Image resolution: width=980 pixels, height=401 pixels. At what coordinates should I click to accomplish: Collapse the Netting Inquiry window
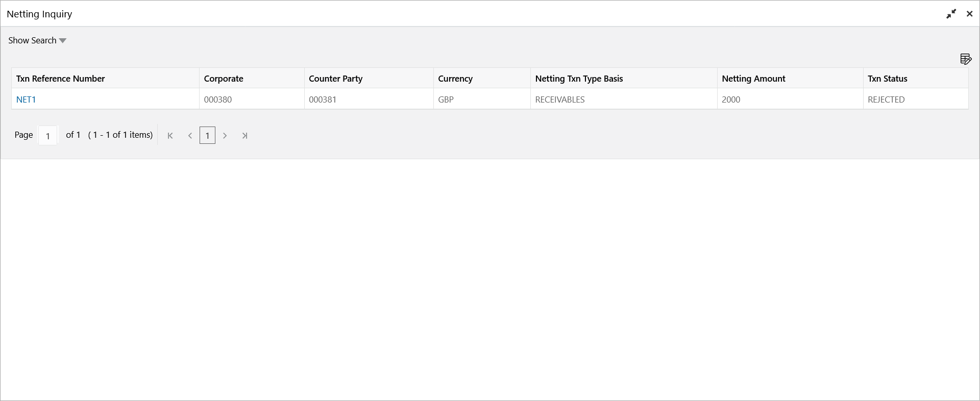[951, 14]
